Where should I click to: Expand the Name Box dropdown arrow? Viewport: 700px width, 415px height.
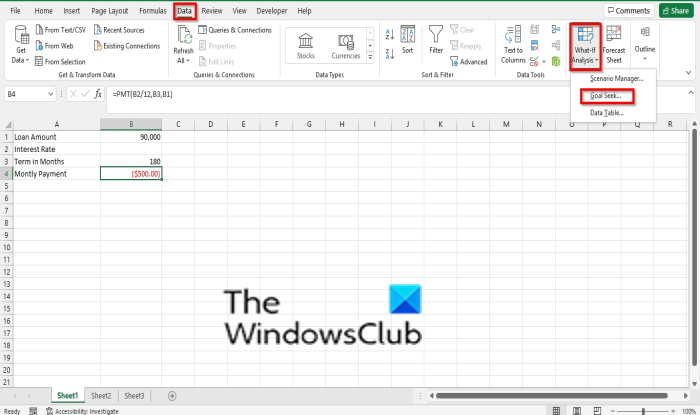coord(50,94)
